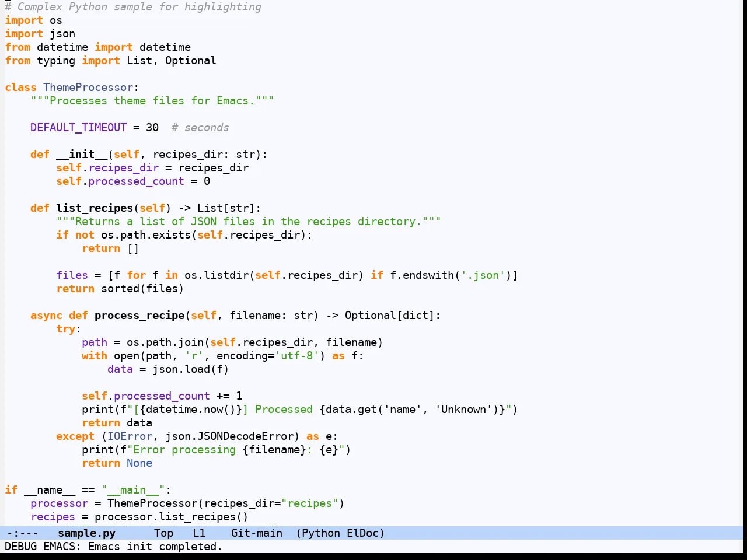Click the list_recipes function name in its def

pos(95,208)
